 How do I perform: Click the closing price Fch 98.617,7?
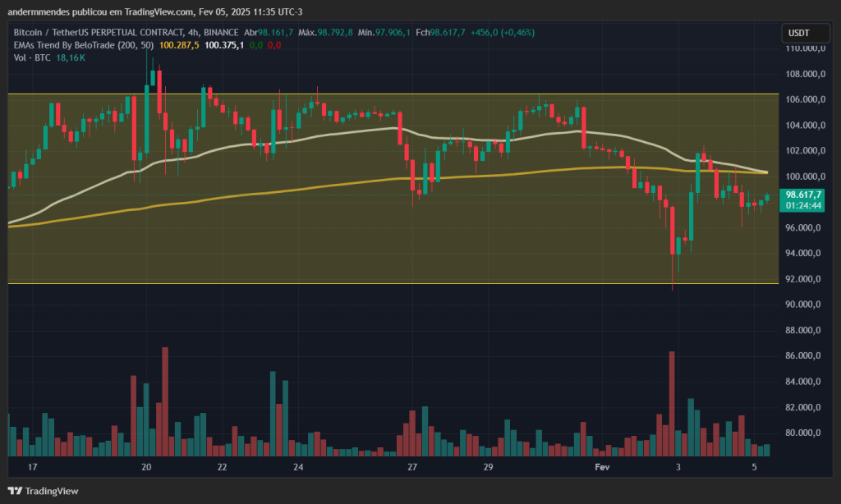tap(440, 33)
